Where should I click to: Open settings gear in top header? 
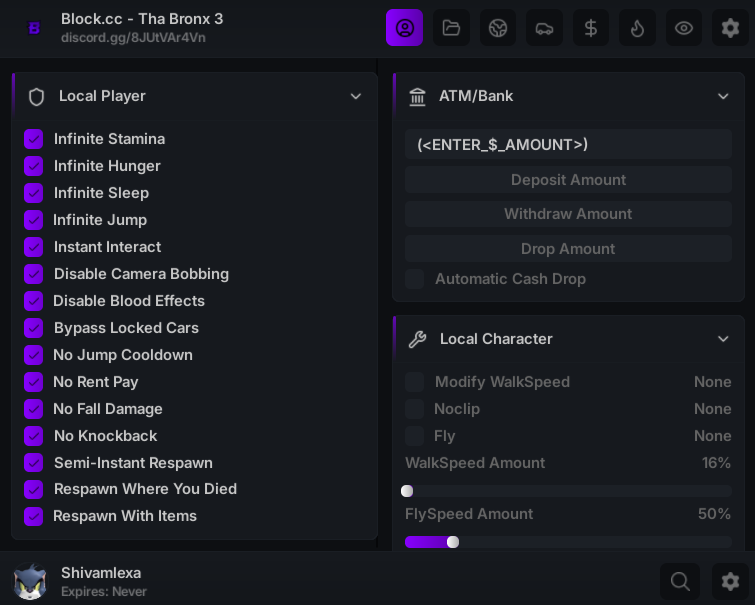point(730,28)
